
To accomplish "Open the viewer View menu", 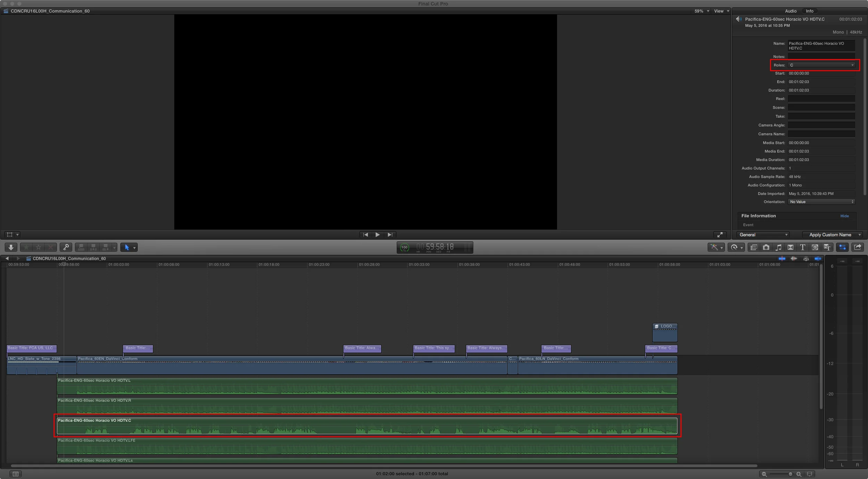I will (x=721, y=11).
